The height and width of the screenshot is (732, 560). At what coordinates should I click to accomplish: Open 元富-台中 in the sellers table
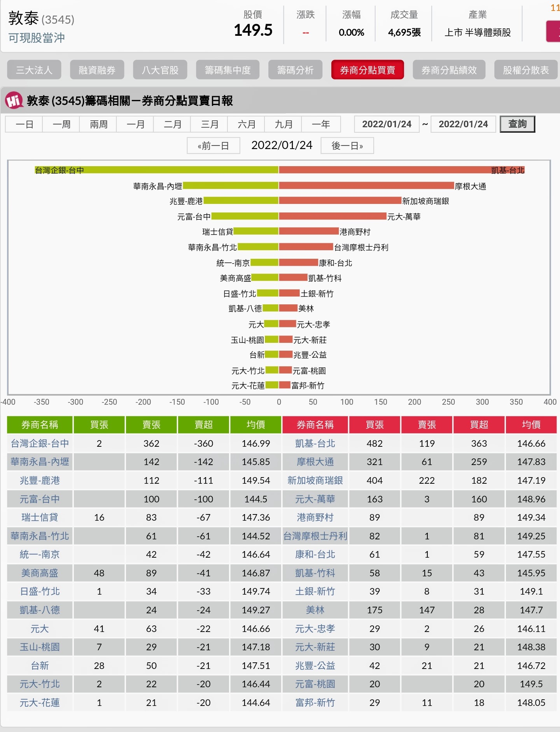point(40,499)
